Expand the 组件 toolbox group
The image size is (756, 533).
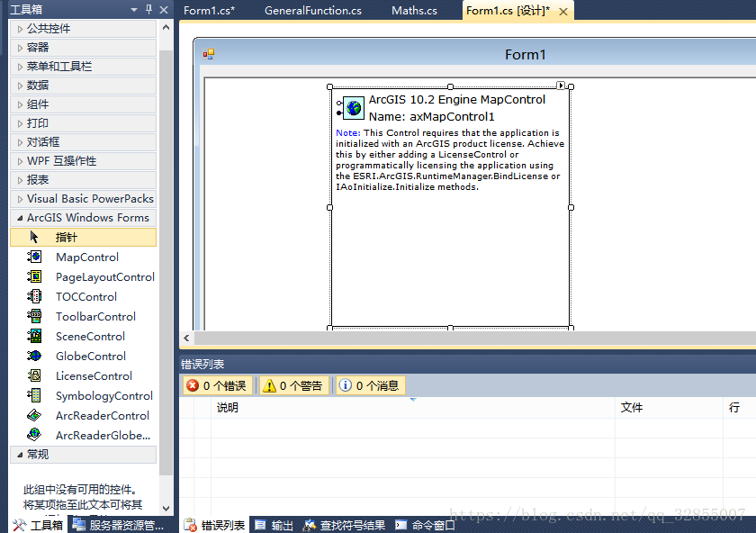point(83,104)
